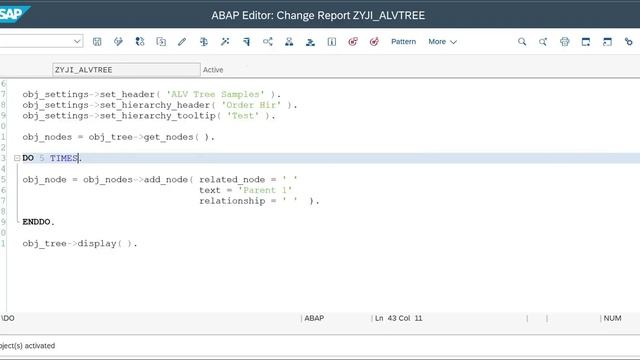Open the command field dropdown arrow

click(x=77, y=41)
